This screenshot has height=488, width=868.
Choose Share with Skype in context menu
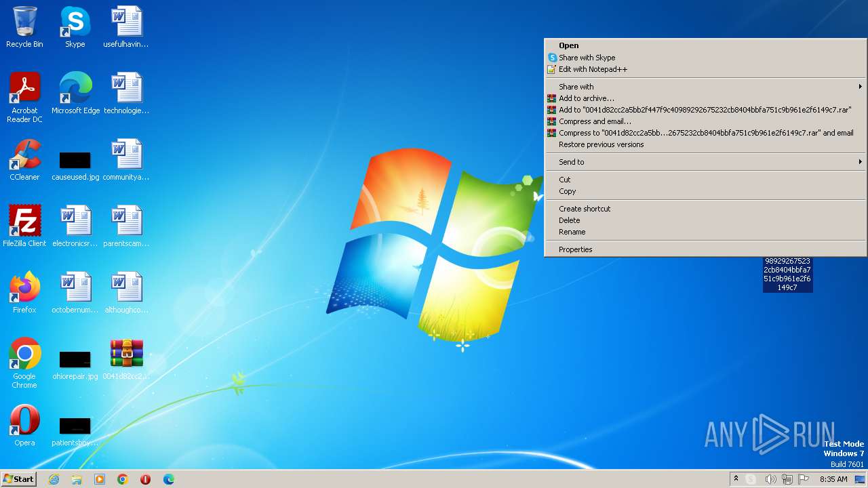[x=705, y=58]
